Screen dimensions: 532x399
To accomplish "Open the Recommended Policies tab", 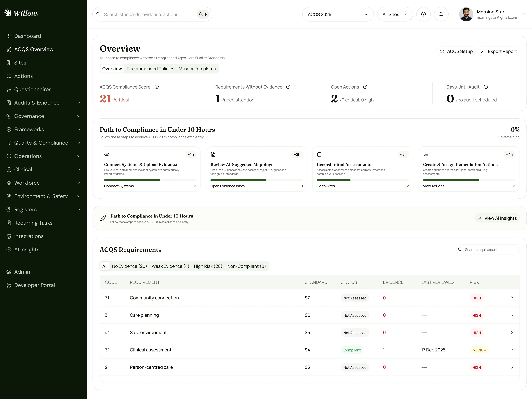I will point(150,69).
